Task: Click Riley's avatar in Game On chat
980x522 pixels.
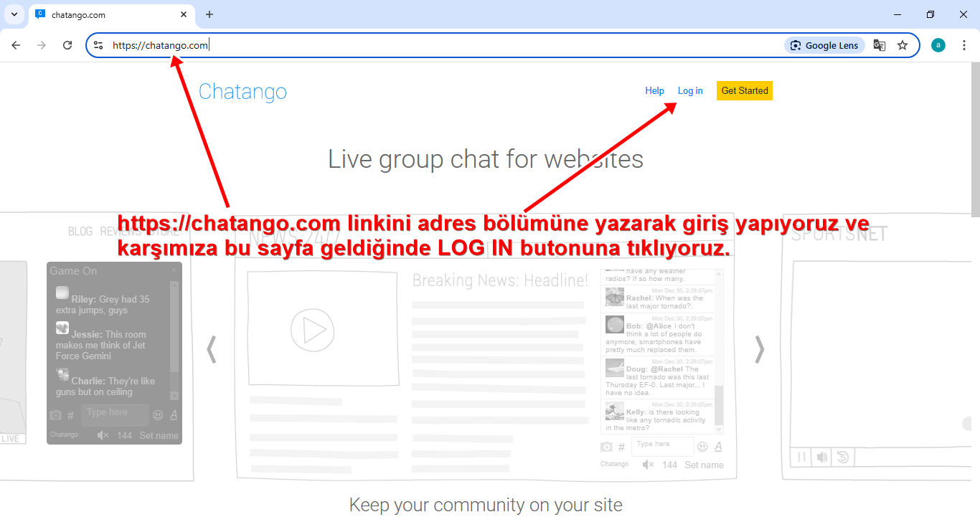Action: coord(62,293)
